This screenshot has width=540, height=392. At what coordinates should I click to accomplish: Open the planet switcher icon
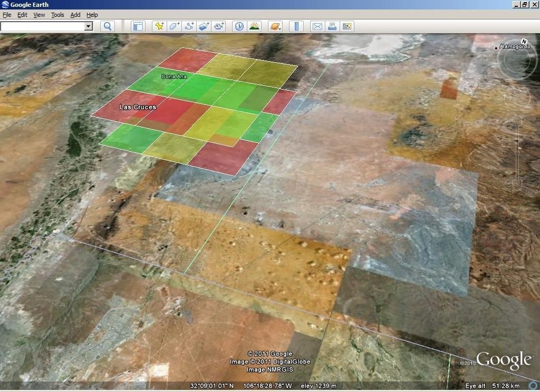click(275, 26)
